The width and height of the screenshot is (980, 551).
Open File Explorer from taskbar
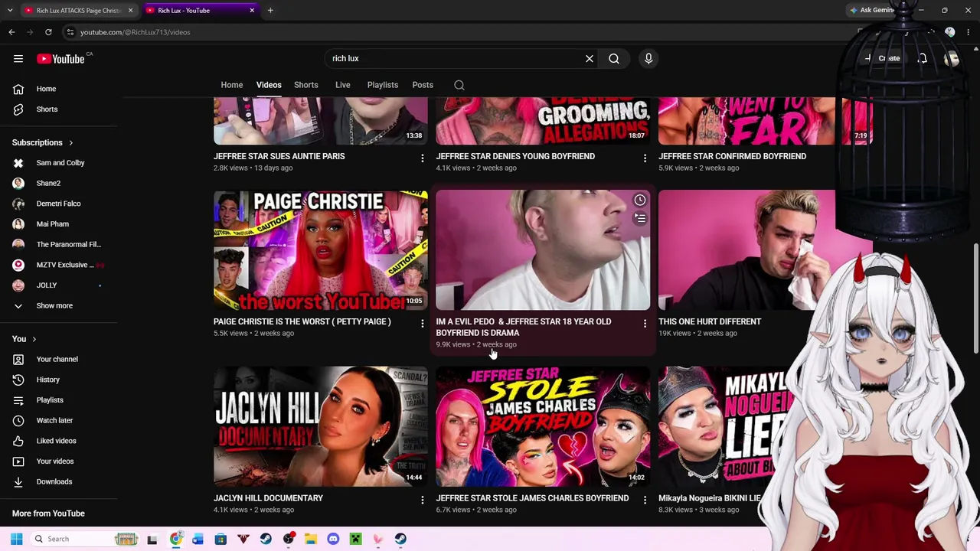click(x=311, y=539)
